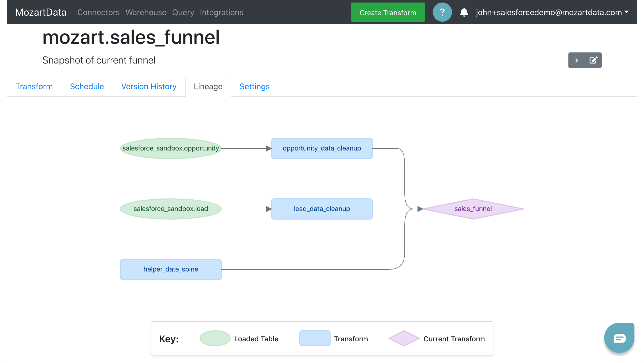Click the Key: legend heading
This screenshot has width=644, height=363.
[169, 339]
